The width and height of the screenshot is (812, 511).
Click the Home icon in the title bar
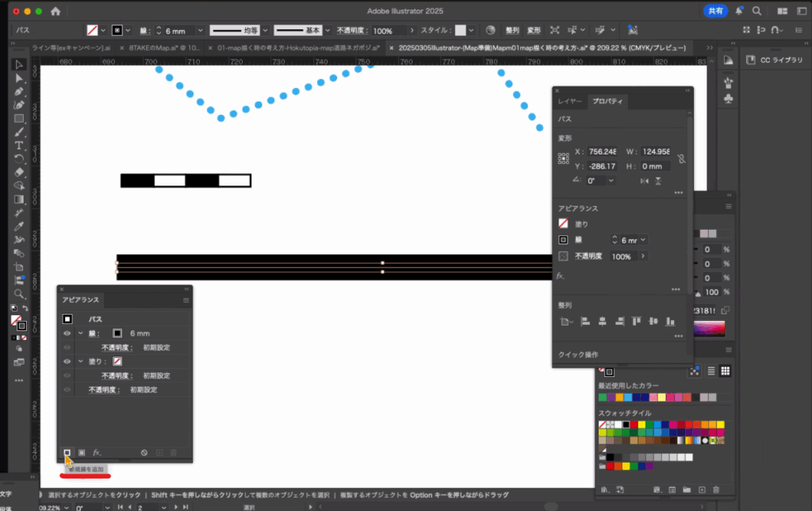click(x=56, y=12)
